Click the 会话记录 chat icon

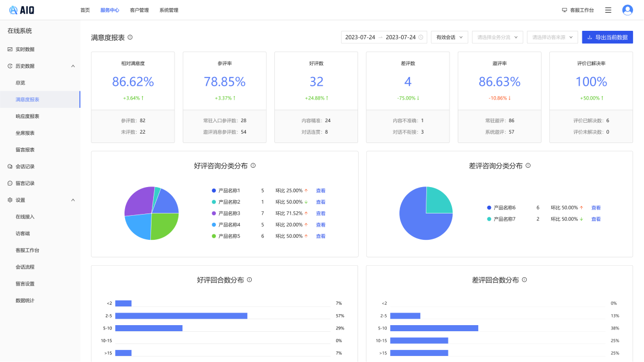click(x=10, y=167)
